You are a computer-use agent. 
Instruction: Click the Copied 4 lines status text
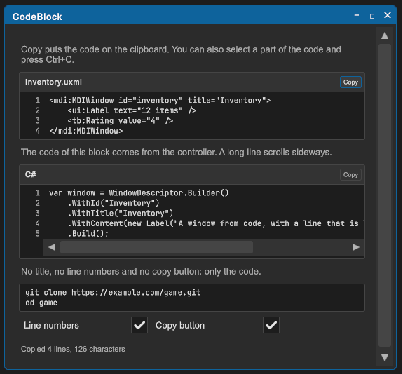click(73, 349)
